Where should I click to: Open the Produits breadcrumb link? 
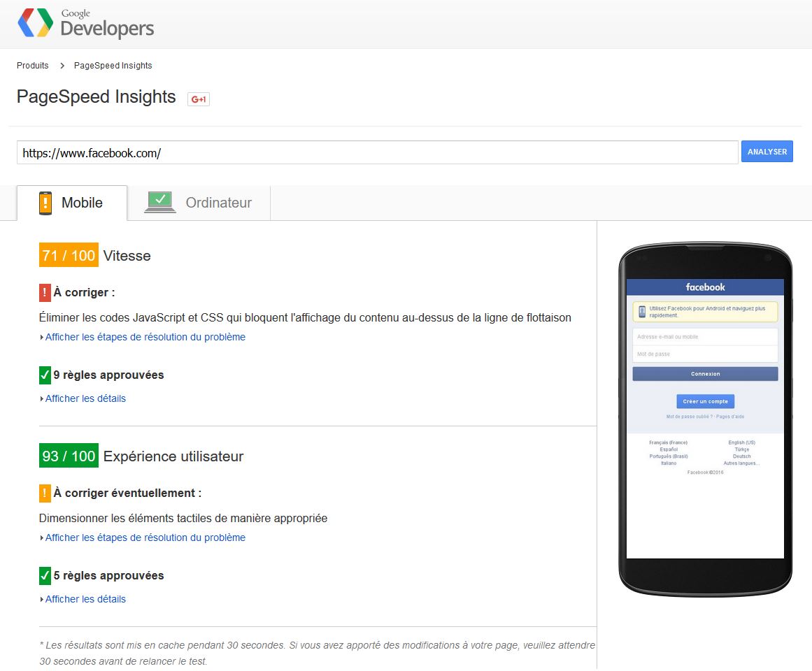point(33,66)
